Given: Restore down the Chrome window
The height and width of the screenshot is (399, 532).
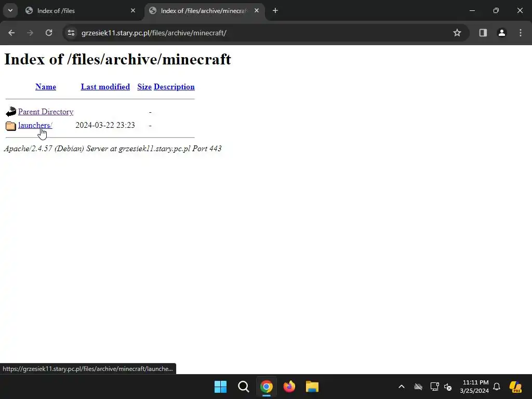Looking at the screenshot, I should pos(496,10).
